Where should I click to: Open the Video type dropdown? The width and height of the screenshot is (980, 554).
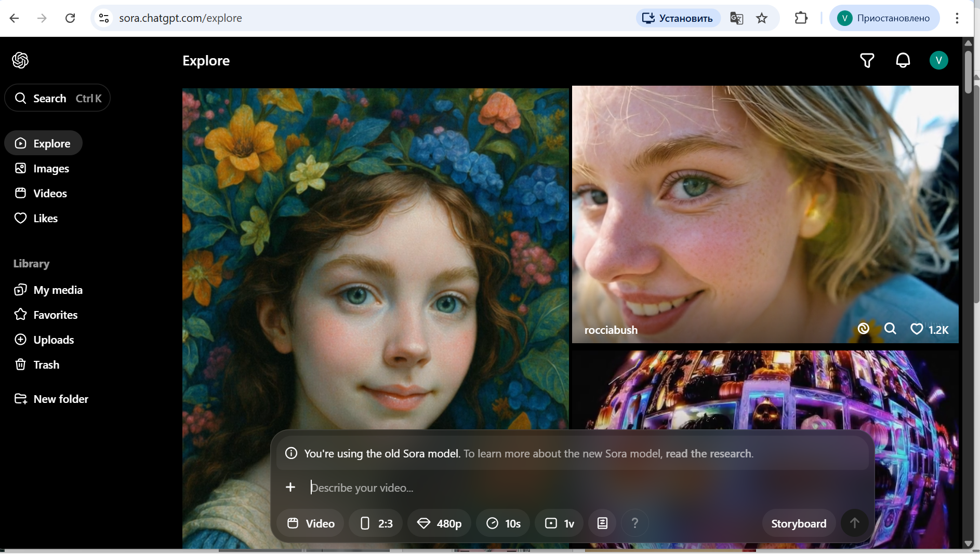click(311, 523)
